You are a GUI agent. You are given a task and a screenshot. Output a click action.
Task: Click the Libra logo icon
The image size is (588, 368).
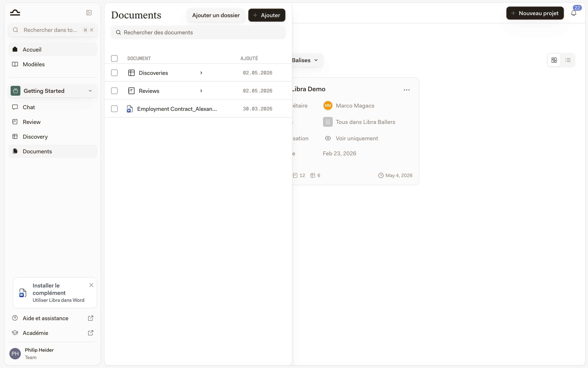click(15, 13)
